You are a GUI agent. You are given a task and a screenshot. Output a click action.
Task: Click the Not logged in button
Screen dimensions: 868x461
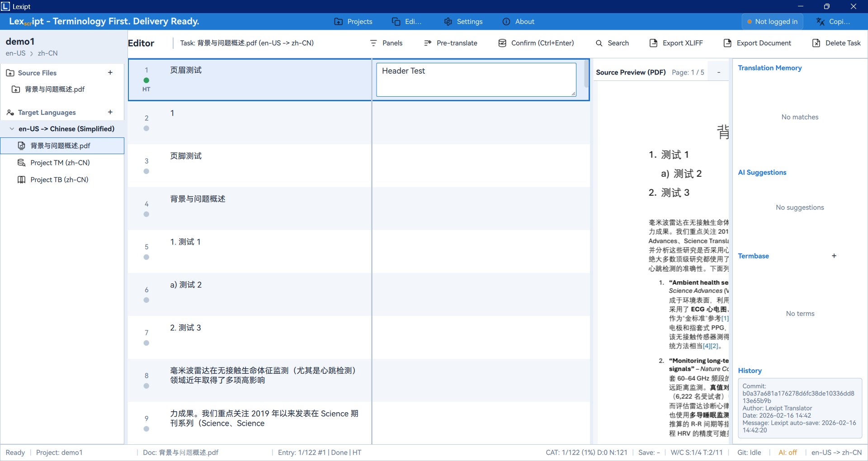pyautogui.click(x=772, y=22)
